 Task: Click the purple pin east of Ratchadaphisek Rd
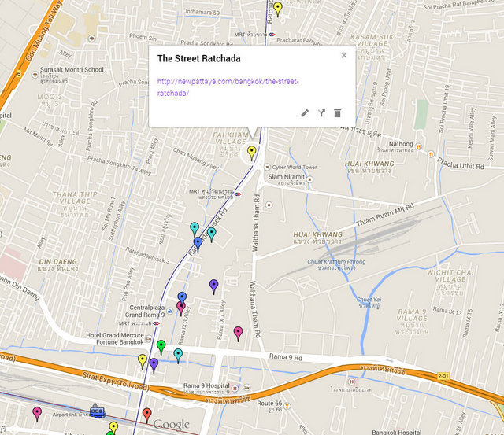pyautogui.click(x=213, y=286)
